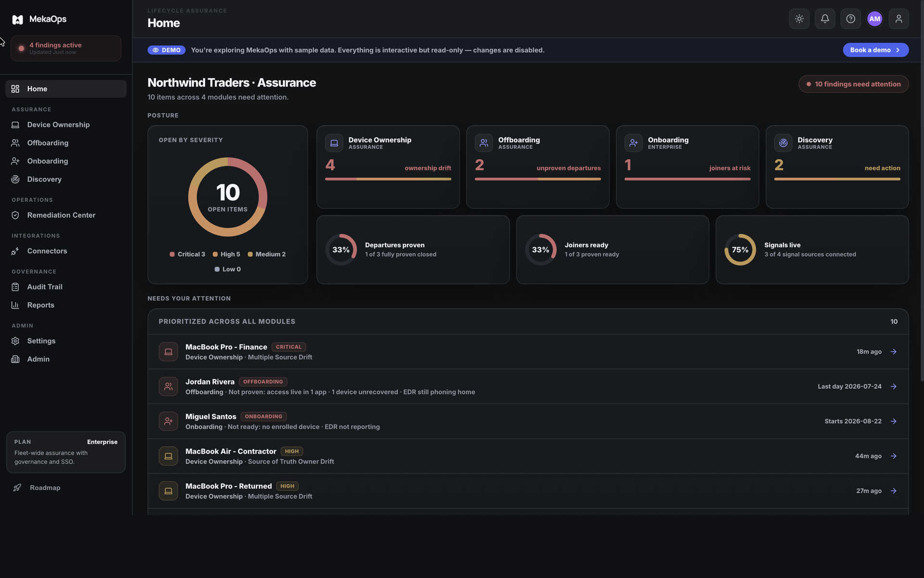Click the DEMO badge in the banner
Screen dimensions: 924x578
tap(167, 50)
